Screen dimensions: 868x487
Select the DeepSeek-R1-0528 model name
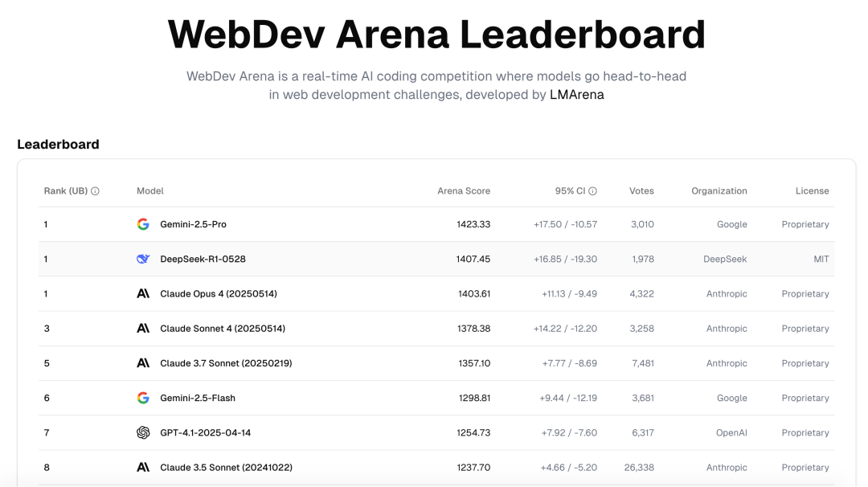[x=203, y=259]
